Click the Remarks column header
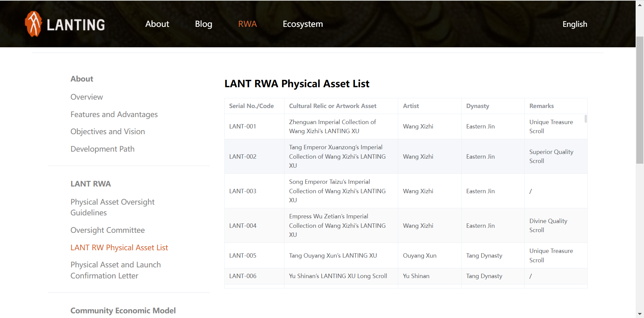This screenshot has height=318, width=644. coord(556,106)
